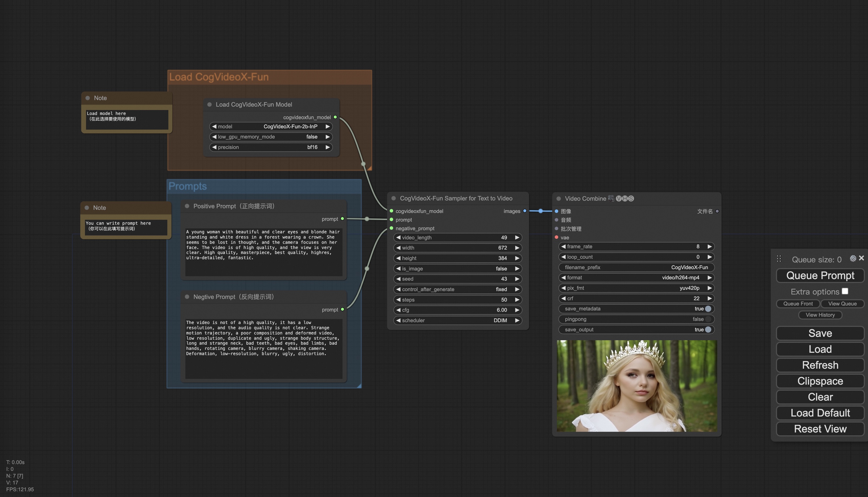Toggle low_gpu_memory_mode with its right arrow
868x497 pixels.
click(x=328, y=137)
